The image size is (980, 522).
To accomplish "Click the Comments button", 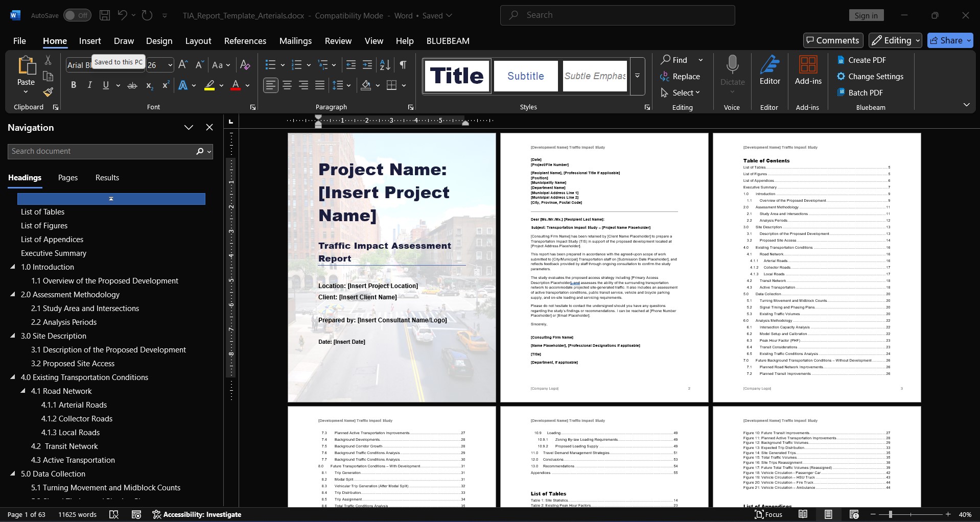I will pyautogui.click(x=832, y=40).
